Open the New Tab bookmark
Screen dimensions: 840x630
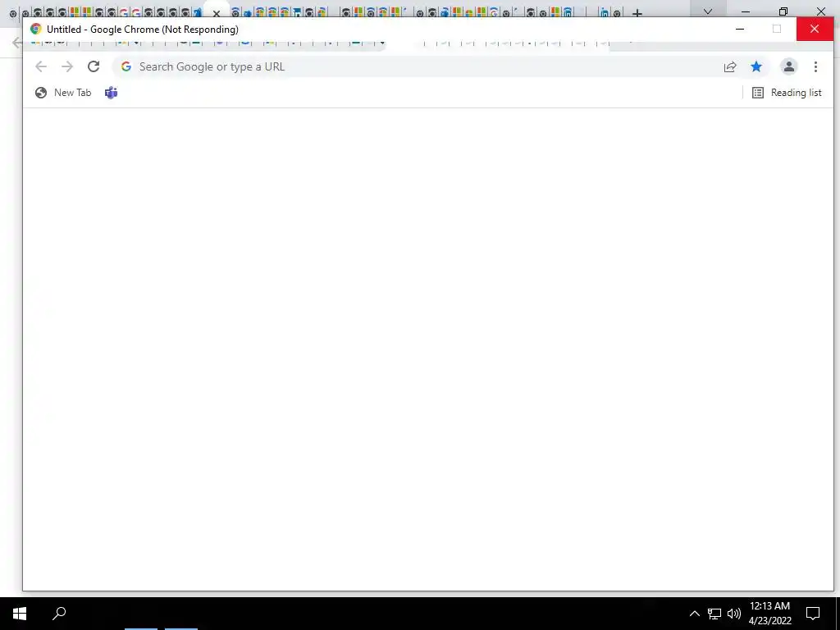[x=63, y=93]
